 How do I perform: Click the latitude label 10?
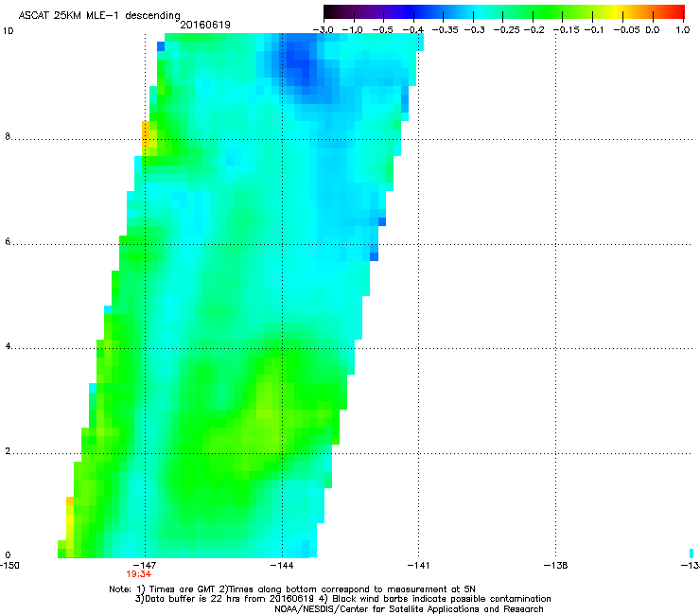pos(8,31)
